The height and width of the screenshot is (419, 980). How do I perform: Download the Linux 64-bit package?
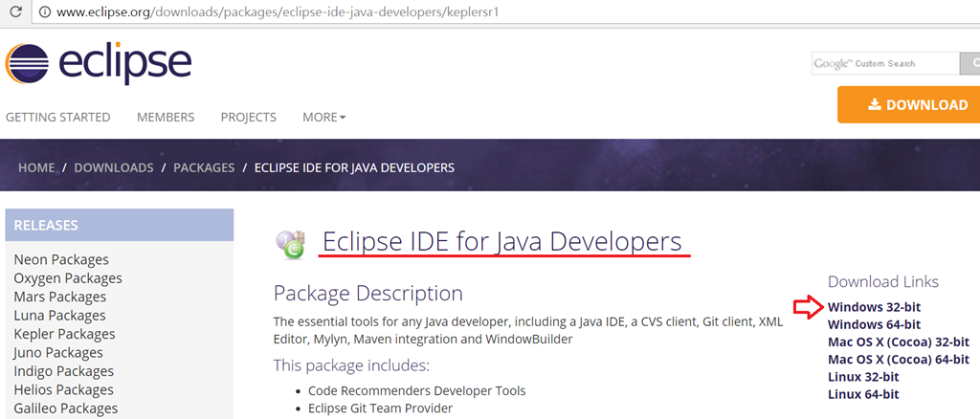click(863, 395)
